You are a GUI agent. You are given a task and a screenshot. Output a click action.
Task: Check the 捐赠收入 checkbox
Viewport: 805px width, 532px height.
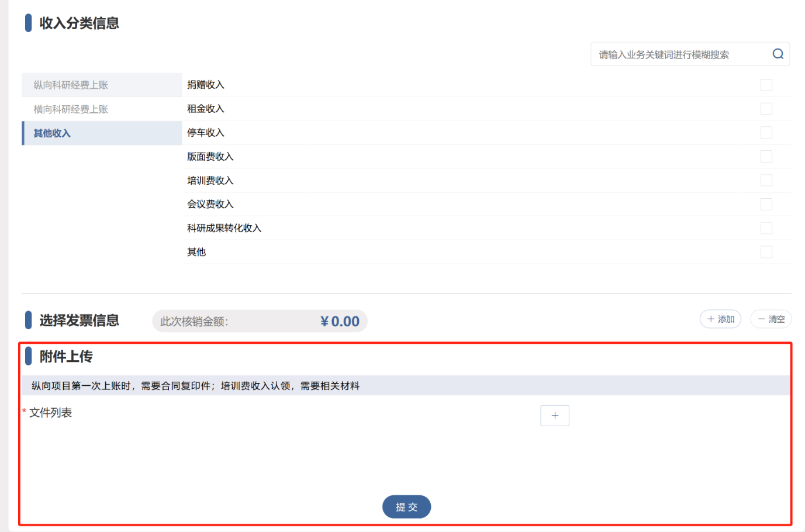(x=766, y=85)
